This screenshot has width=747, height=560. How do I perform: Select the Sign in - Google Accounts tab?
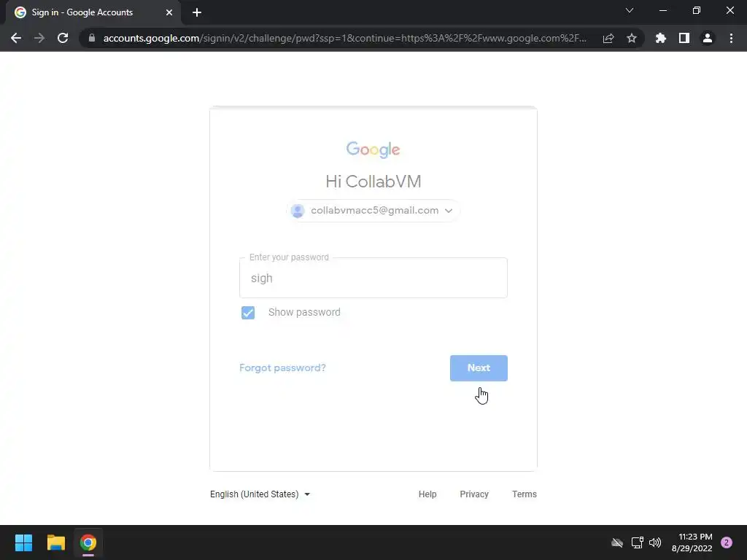click(x=93, y=12)
